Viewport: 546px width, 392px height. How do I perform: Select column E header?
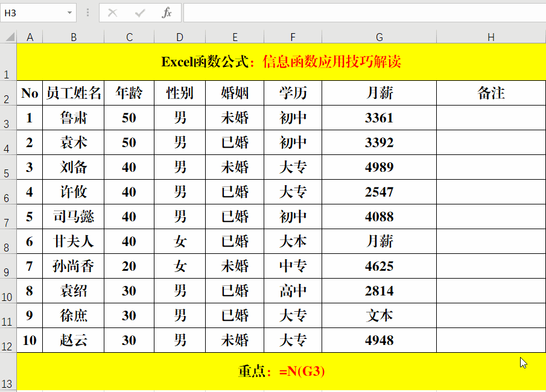235,37
